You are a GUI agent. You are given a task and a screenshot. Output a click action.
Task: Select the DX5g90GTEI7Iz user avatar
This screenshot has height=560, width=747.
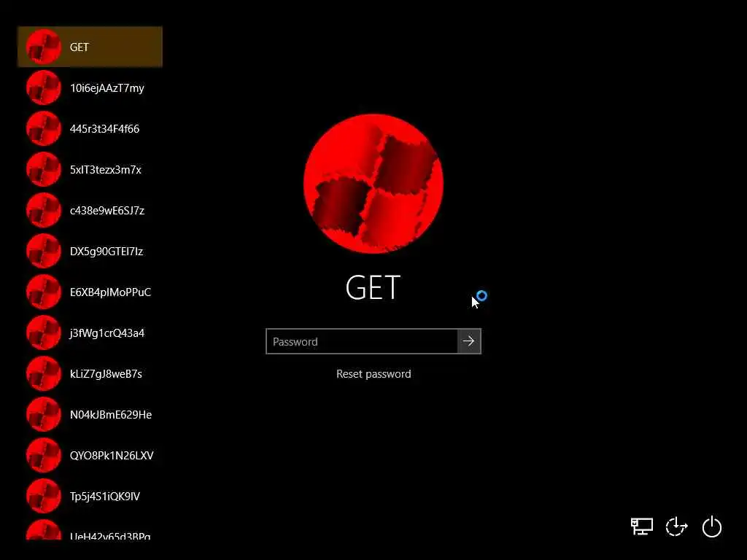pos(43,251)
